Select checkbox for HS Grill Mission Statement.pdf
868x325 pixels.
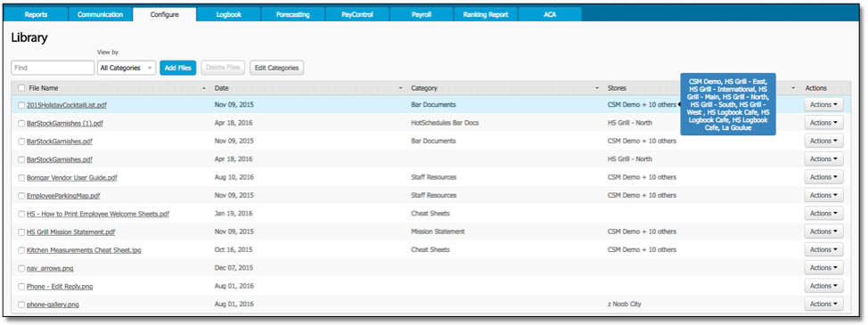21,232
